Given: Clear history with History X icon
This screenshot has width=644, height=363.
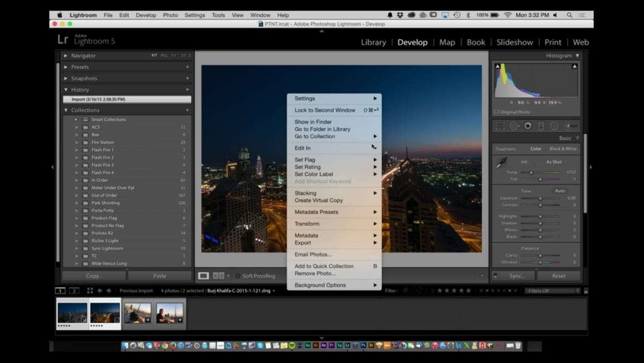Looking at the screenshot, I should [187, 90].
